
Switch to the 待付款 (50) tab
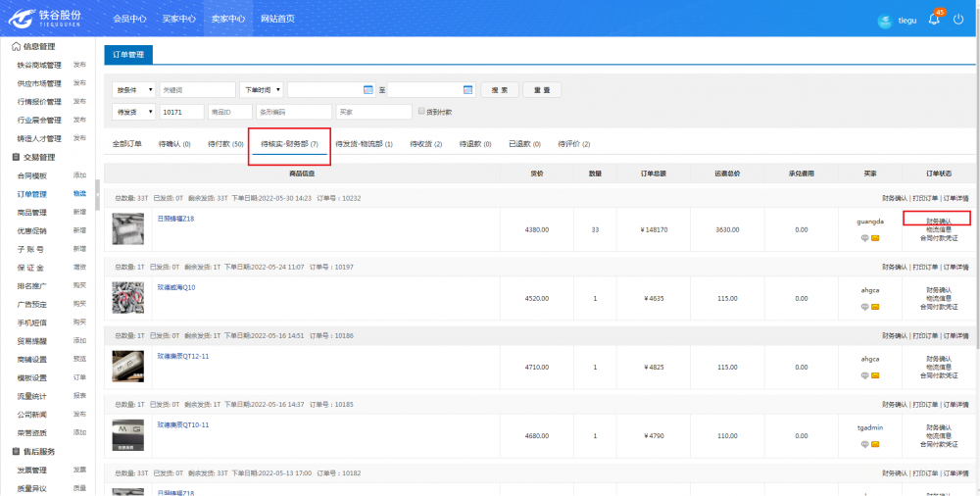click(225, 144)
